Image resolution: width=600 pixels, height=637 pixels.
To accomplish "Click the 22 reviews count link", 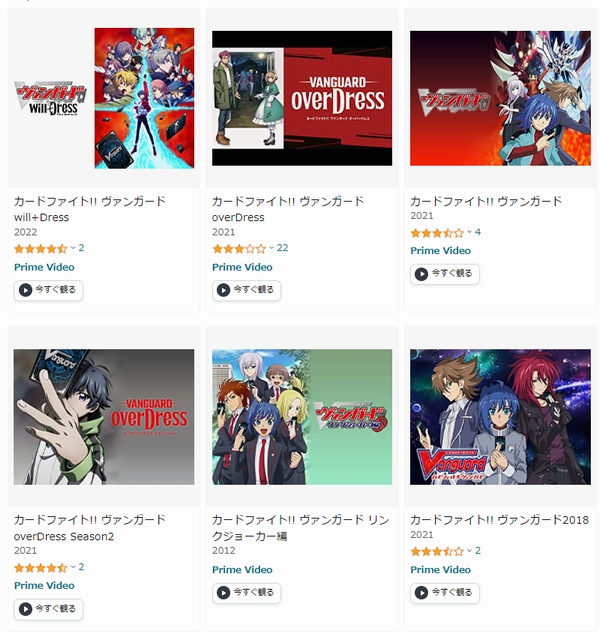I will pos(282,248).
